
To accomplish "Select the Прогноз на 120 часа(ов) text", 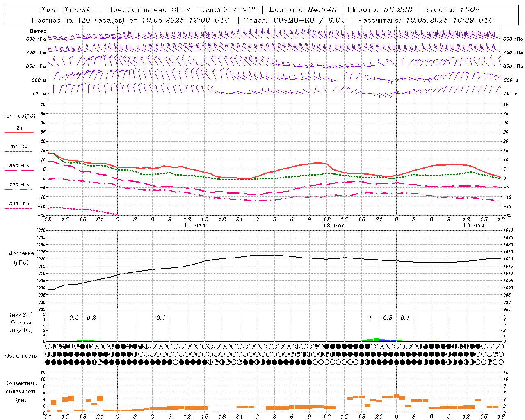I will click(x=79, y=20).
